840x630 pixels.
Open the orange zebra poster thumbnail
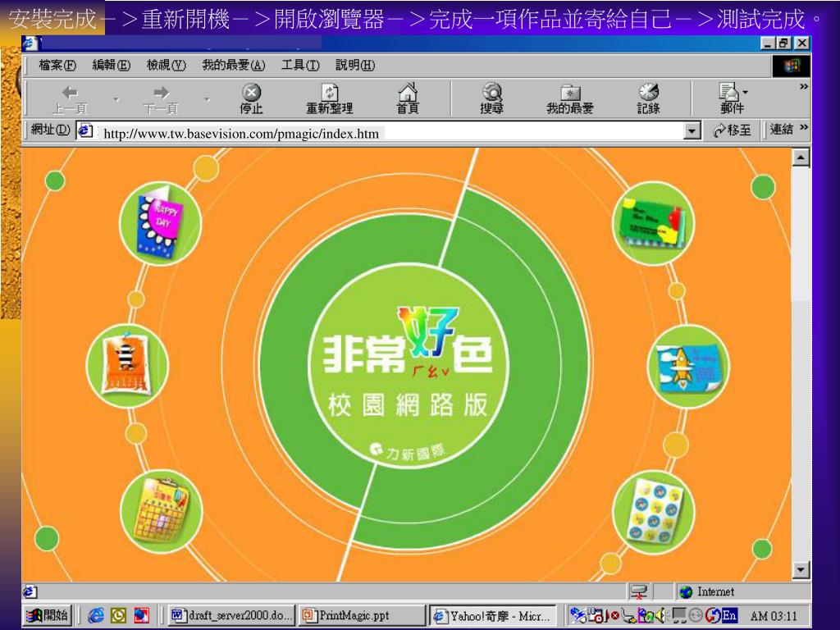(127, 365)
